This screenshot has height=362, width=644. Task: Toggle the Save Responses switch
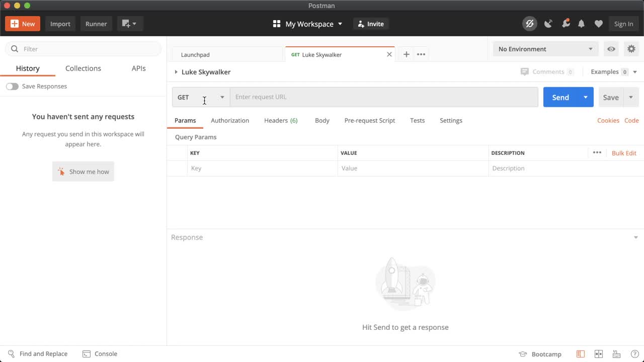pos(12,86)
